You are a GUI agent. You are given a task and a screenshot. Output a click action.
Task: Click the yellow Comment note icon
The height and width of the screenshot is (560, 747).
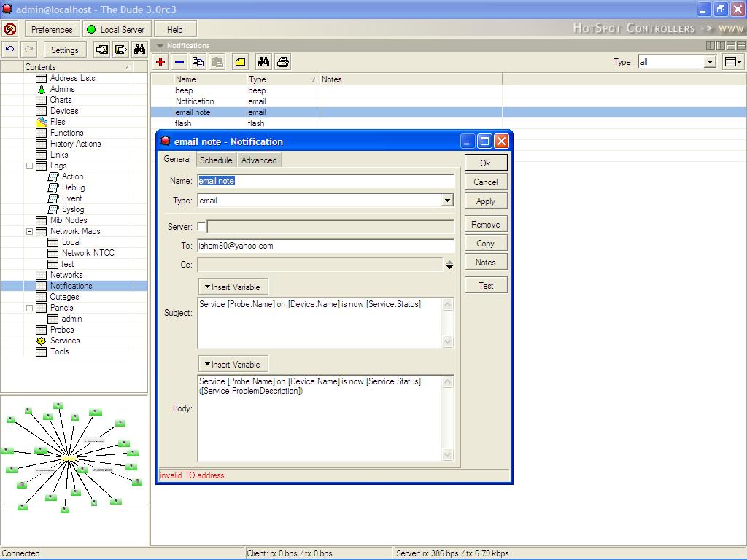point(240,62)
